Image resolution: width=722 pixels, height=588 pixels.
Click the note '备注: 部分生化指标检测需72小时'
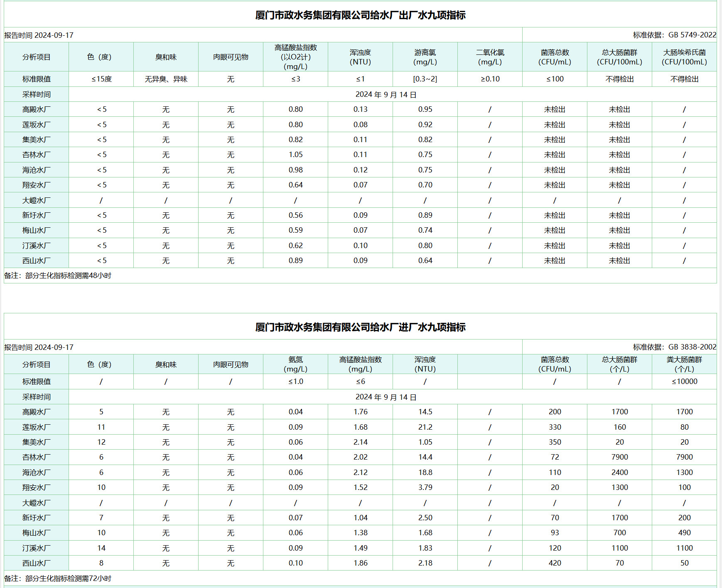pyautogui.click(x=58, y=578)
